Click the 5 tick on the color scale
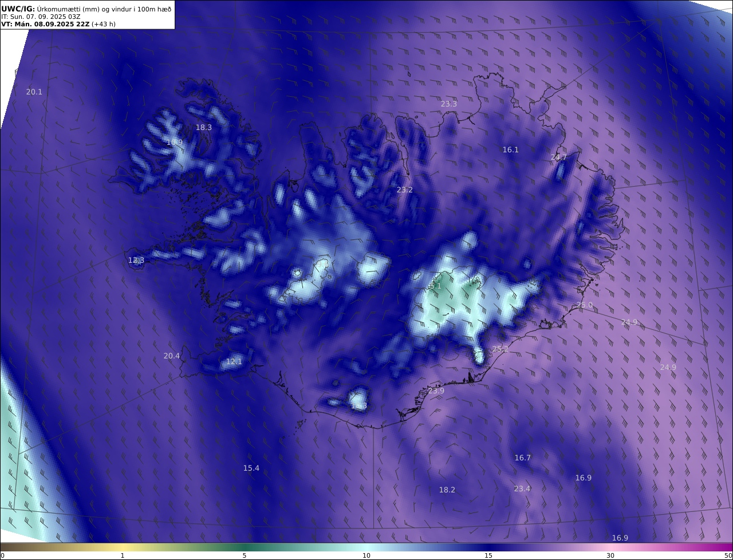Viewport: 733px width, 560px height. tap(245, 555)
